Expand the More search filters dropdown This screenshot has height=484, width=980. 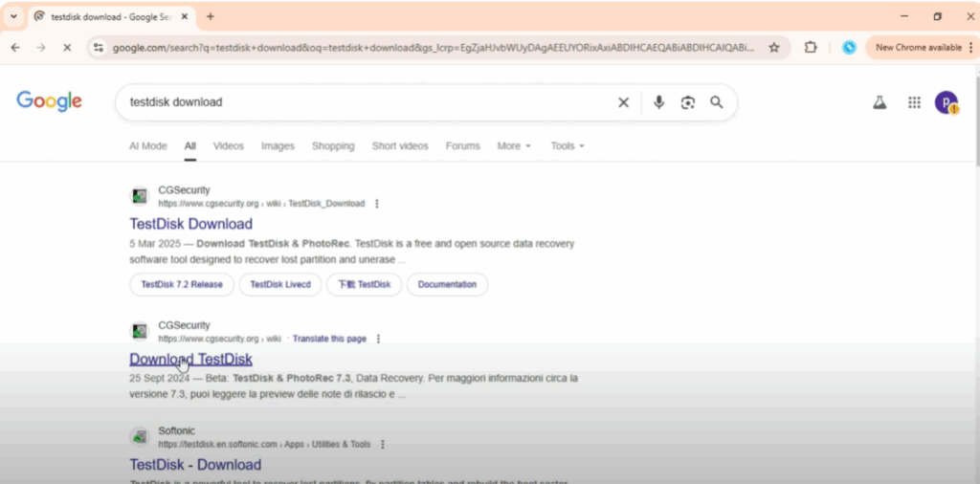click(514, 146)
